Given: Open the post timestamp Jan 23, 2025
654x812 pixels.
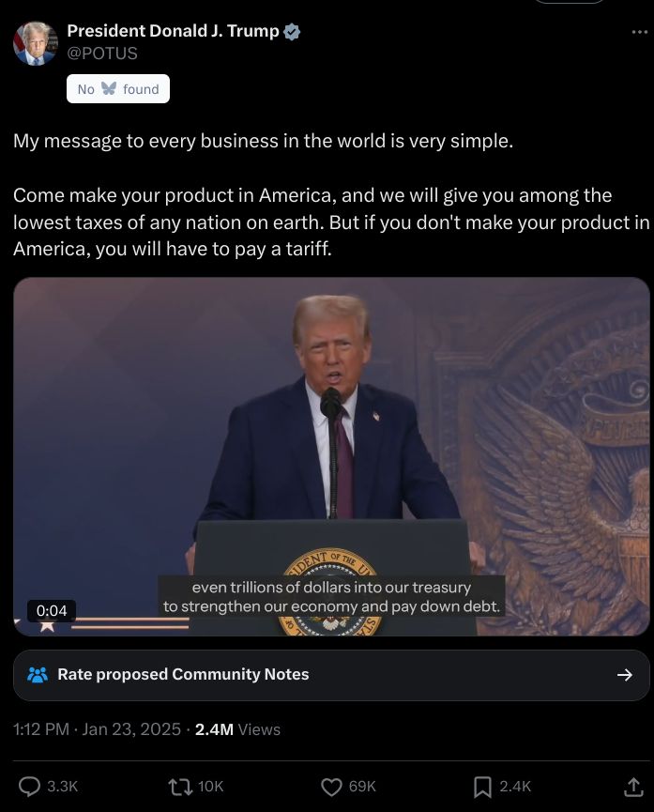Looking at the screenshot, I should (97, 729).
